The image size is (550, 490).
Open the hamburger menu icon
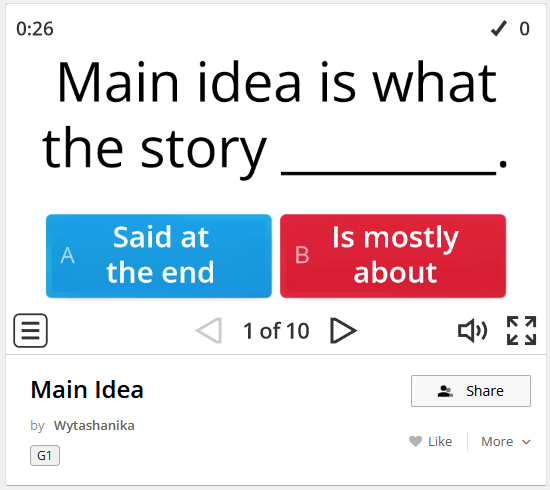pyautogui.click(x=31, y=330)
